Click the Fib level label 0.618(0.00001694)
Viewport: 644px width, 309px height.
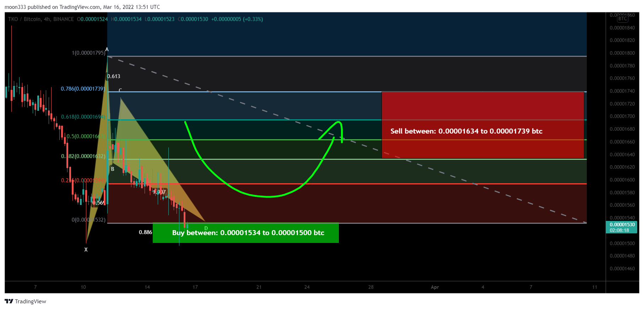[x=83, y=117]
